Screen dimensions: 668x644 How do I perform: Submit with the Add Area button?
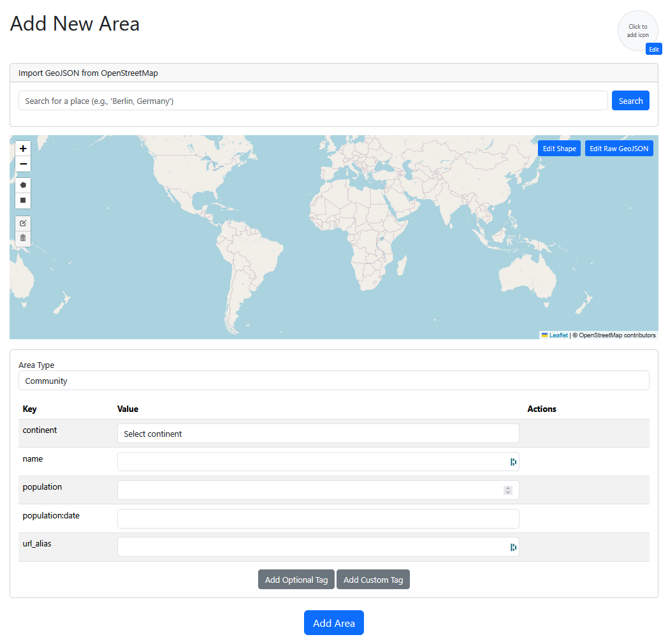click(333, 623)
